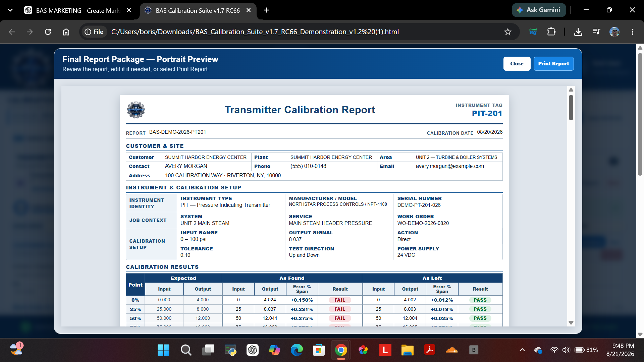The height and width of the screenshot is (362, 644).
Task: Open ChatGPT from the taskbar
Action: pyautogui.click(x=253, y=350)
